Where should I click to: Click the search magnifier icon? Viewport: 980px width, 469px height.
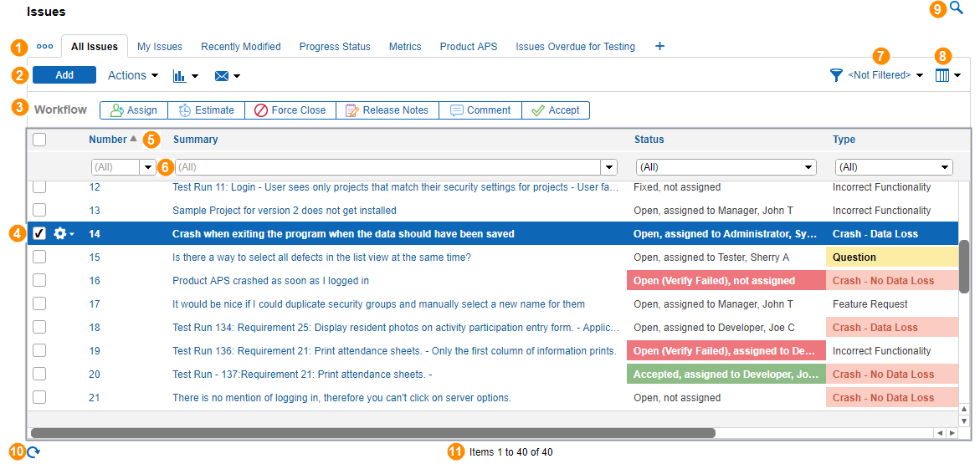coord(957,8)
